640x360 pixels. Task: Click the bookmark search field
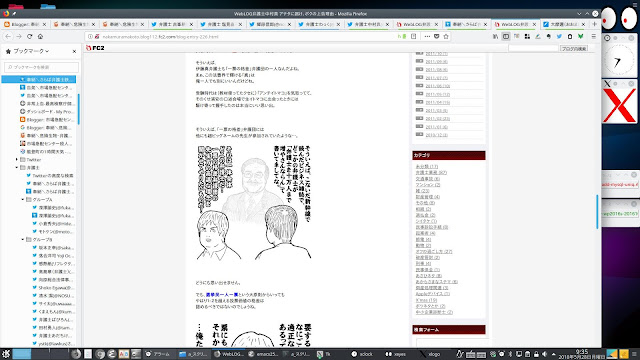41,67
